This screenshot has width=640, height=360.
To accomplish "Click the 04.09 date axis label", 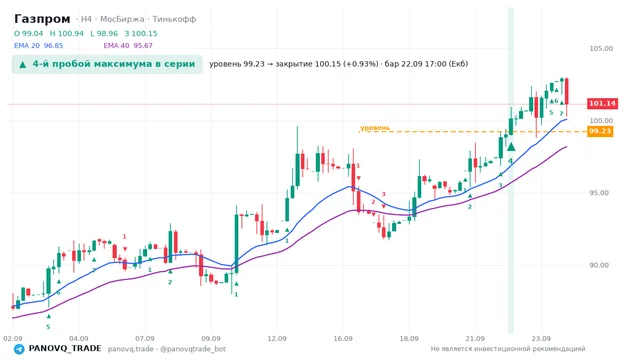I will pyautogui.click(x=79, y=338).
